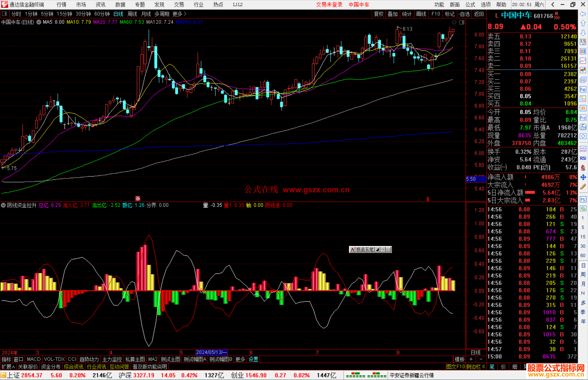
Task: Click the candlestick chart icon in sidebar
Action: [x=583, y=70]
